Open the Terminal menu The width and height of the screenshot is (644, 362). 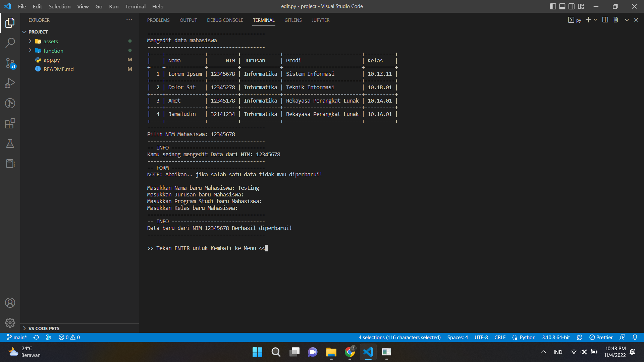(135, 6)
